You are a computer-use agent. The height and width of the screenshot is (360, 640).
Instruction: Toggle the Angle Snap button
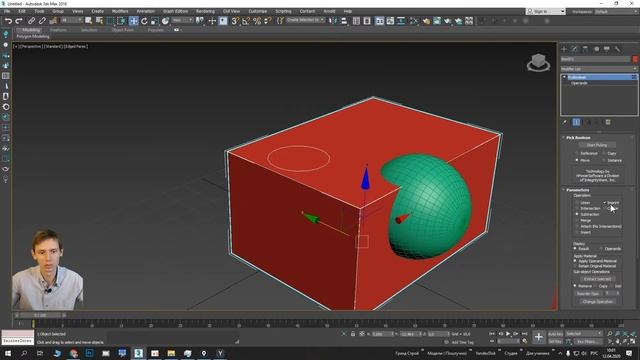tap(246, 21)
